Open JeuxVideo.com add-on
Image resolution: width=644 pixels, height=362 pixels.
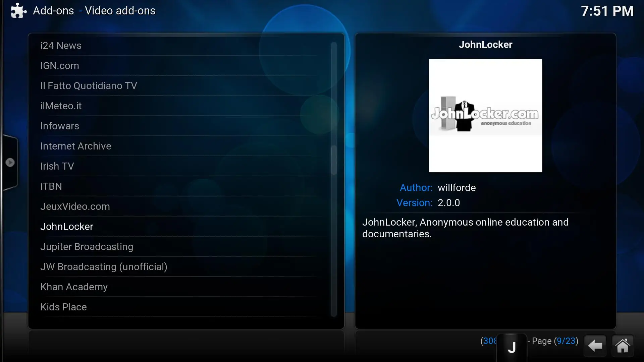[x=178, y=206]
